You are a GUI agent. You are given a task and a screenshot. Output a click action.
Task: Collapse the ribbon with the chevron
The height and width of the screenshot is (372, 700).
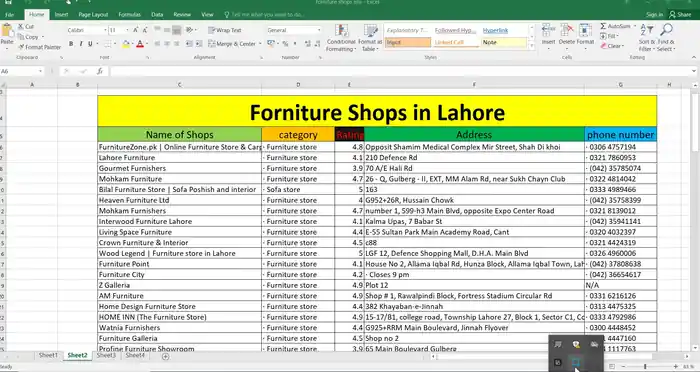click(x=694, y=58)
